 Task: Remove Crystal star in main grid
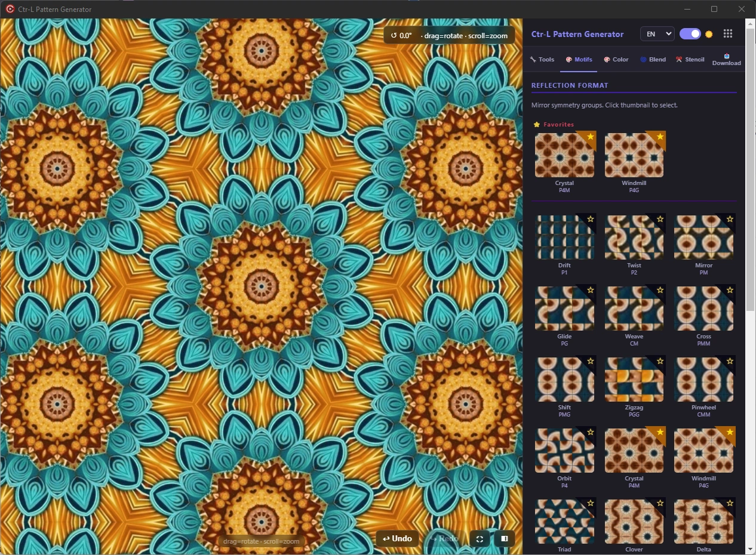click(x=660, y=432)
